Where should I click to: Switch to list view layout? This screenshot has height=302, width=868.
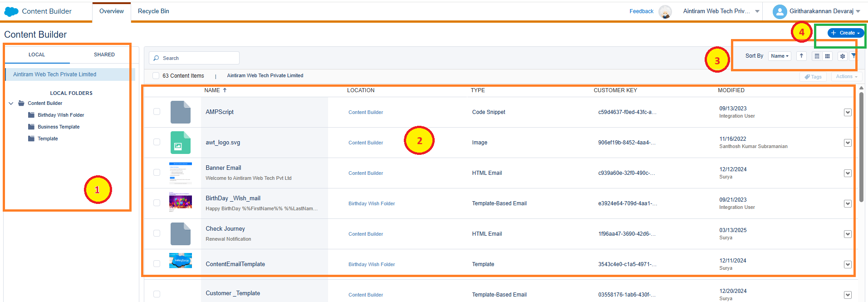click(x=817, y=56)
